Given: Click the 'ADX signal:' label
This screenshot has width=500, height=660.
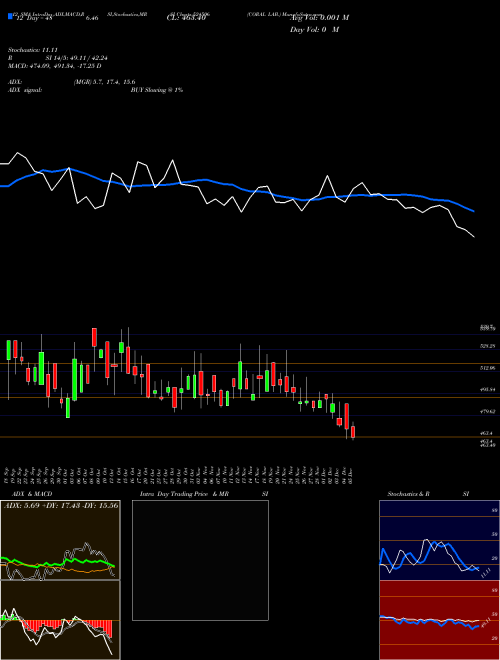Looking at the screenshot, I should [25, 90].
